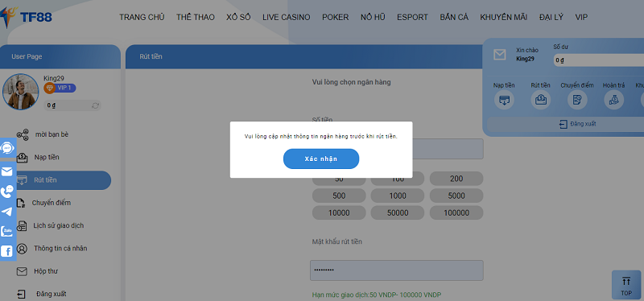Go to the KHUYẾN MÃI menu

(x=504, y=17)
